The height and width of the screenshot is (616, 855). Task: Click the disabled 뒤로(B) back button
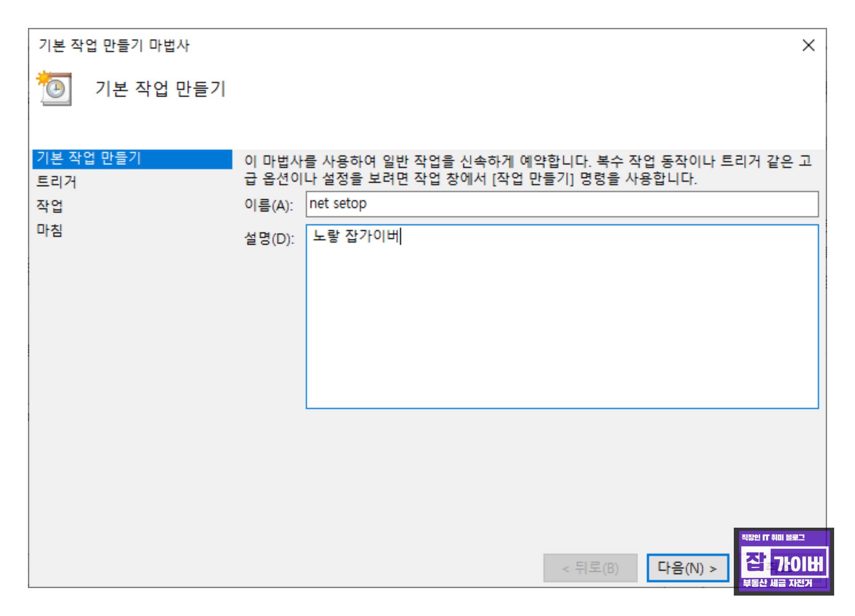pos(590,568)
